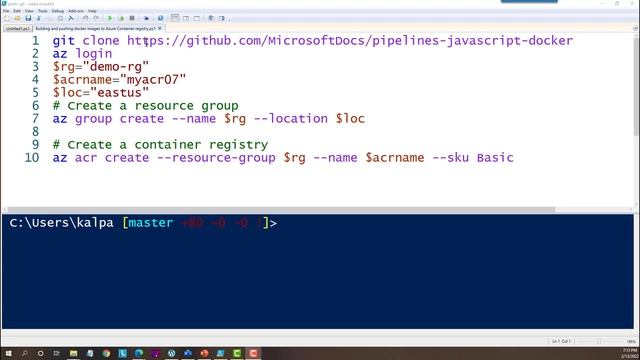Click the 'az group create' command line
This screenshot has height=360, width=640.
pyautogui.click(x=209, y=119)
